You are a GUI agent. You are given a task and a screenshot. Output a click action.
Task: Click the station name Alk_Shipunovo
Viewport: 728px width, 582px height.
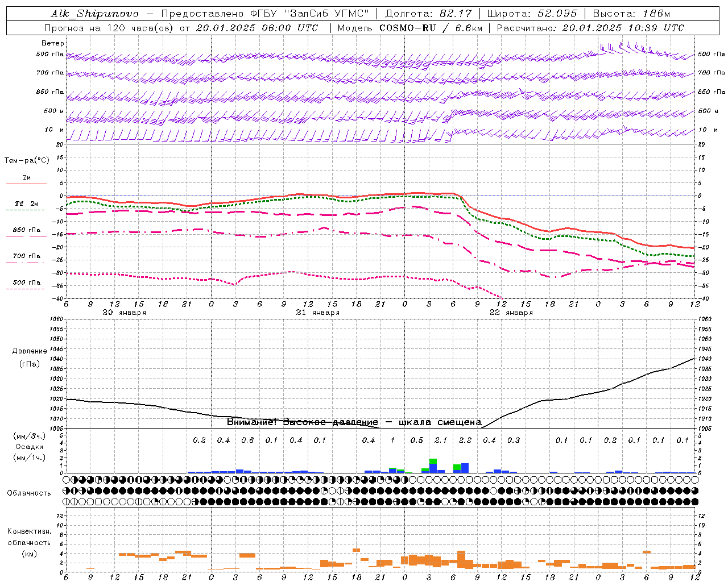click(x=94, y=14)
